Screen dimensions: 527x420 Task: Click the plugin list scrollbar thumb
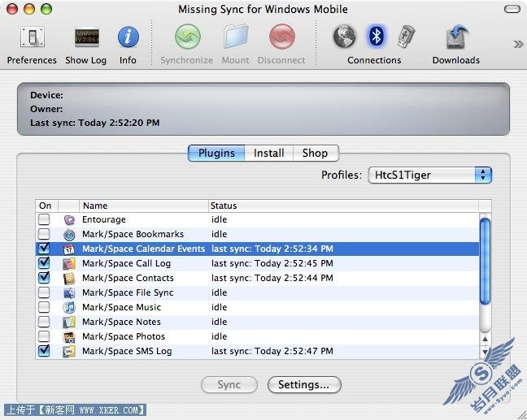(x=485, y=261)
